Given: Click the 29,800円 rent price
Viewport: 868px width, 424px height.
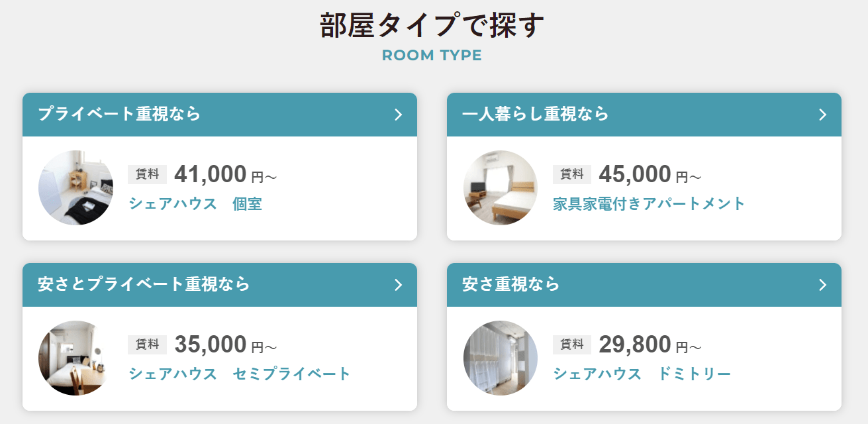Looking at the screenshot, I should coord(650,344).
